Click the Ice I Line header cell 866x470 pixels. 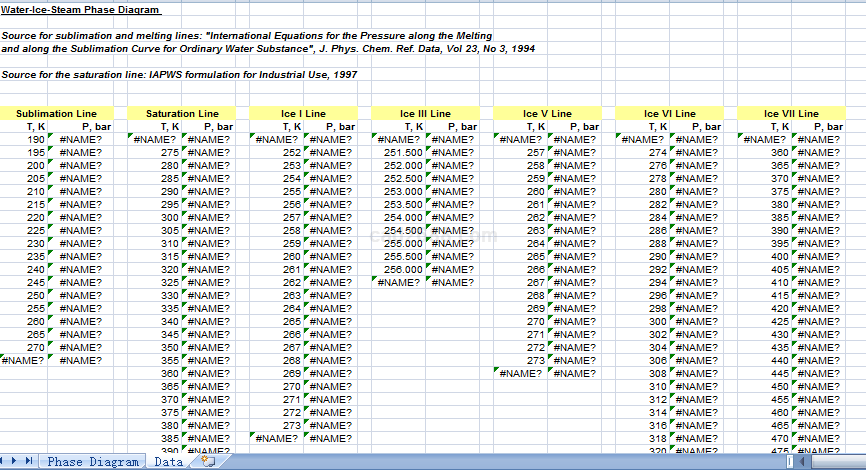tap(304, 114)
